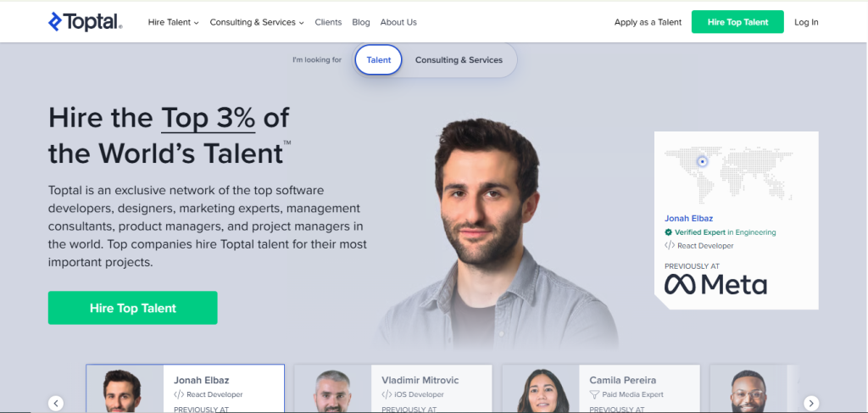Click the code icon in Jonah Elbaz carousel card
The width and height of the screenshot is (868, 413).
click(179, 394)
